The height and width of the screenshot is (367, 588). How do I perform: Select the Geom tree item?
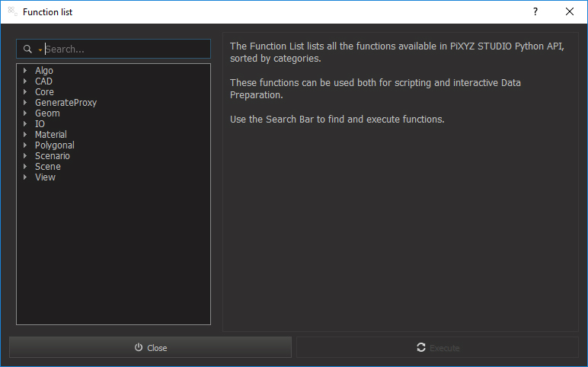(x=47, y=113)
